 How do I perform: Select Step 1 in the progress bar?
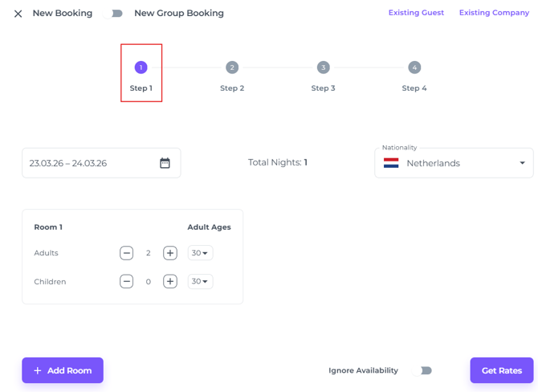[x=141, y=67]
